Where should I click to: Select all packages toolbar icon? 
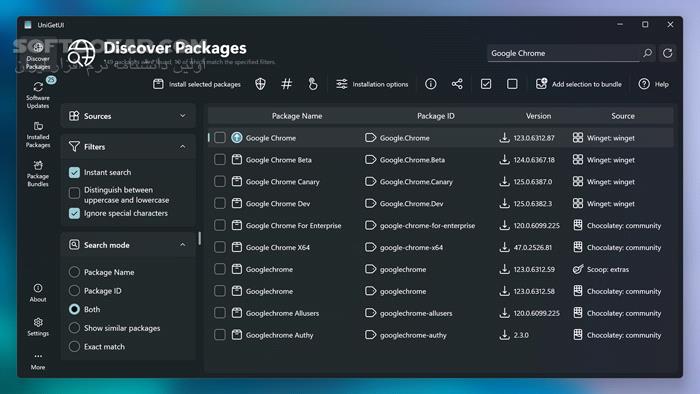pos(486,84)
